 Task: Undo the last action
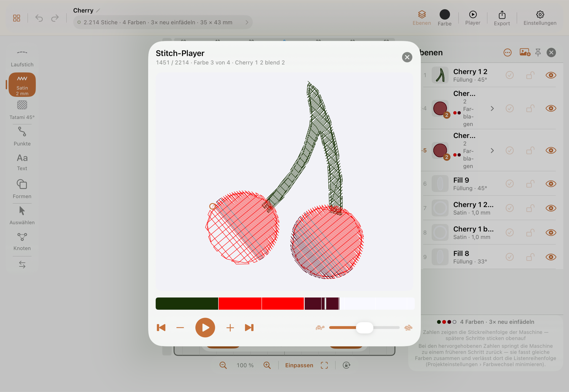point(39,18)
